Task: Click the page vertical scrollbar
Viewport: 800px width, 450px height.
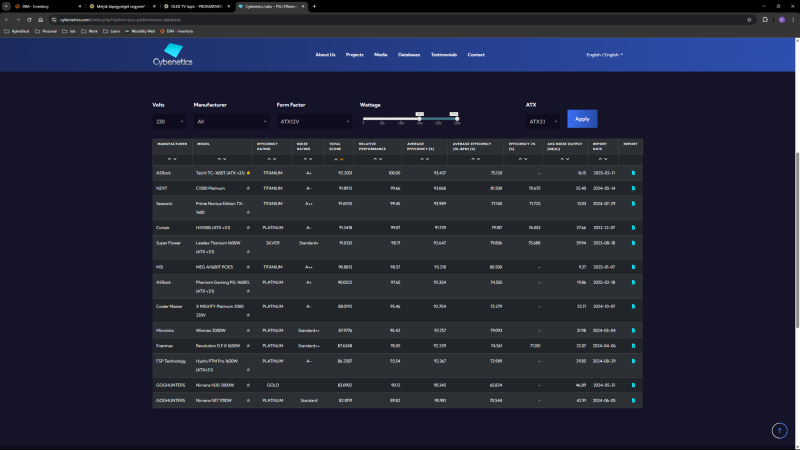Action: (x=797, y=240)
